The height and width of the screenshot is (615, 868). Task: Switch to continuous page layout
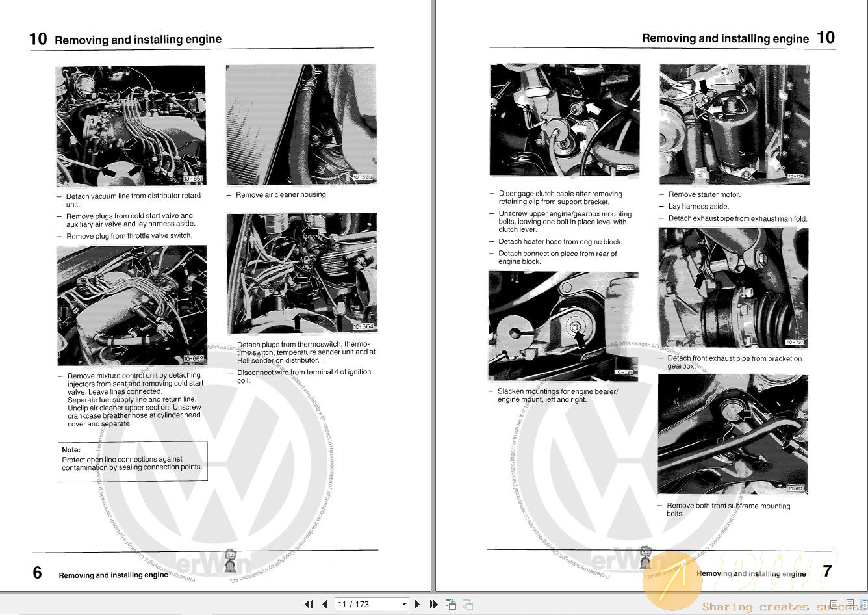[850, 605]
